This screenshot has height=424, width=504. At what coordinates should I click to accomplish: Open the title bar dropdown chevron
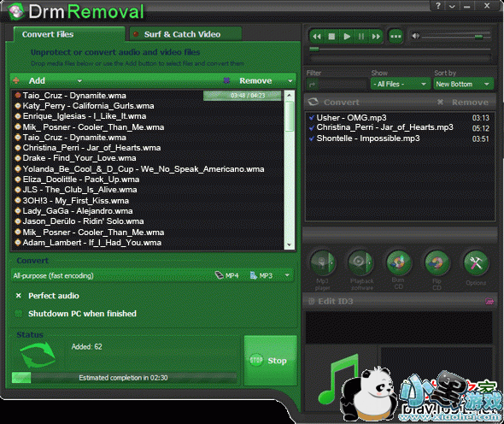(x=452, y=6)
